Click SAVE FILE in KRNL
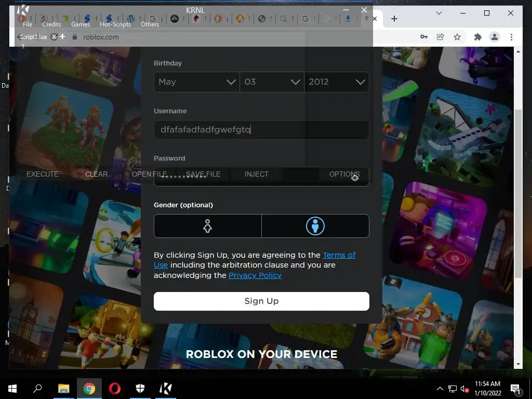The height and width of the screenshot is (399, 532). coord(203,174)
